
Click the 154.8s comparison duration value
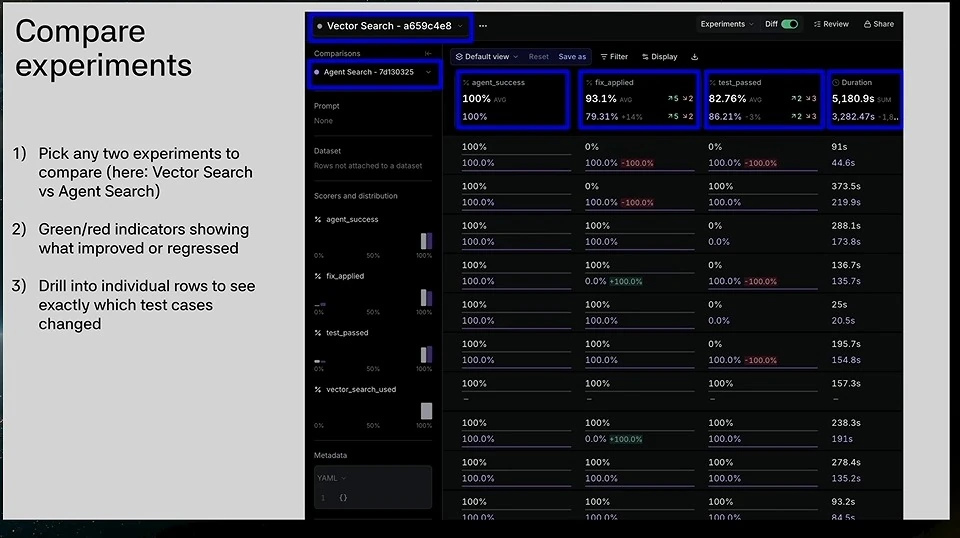coord(846,360)
